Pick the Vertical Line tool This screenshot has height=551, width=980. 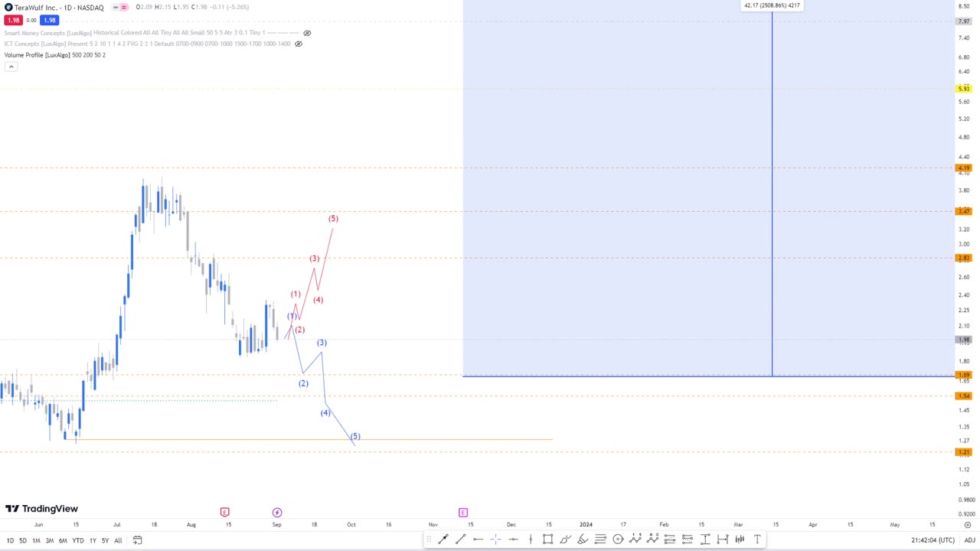coord(531,540)
